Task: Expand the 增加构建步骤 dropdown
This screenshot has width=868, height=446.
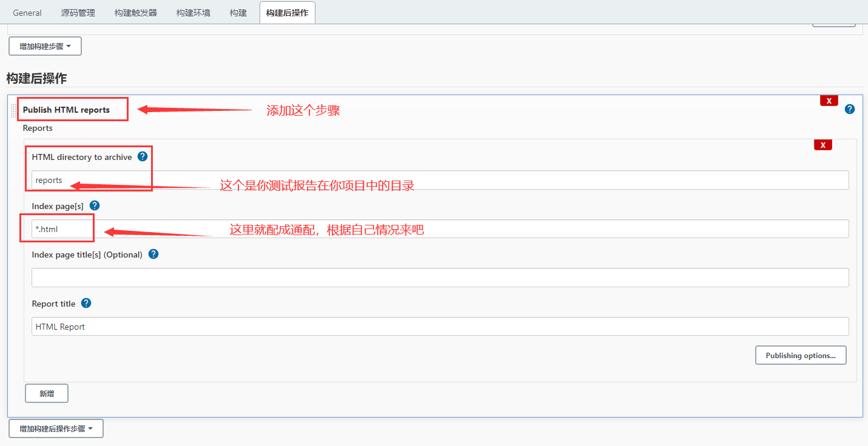Action: pos(45,46)
